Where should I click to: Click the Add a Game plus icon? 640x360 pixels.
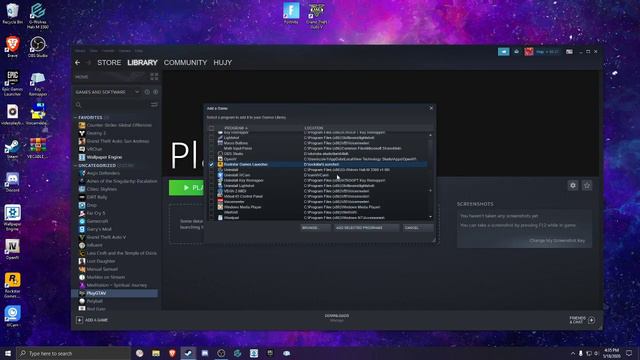(x=80, y=320)
